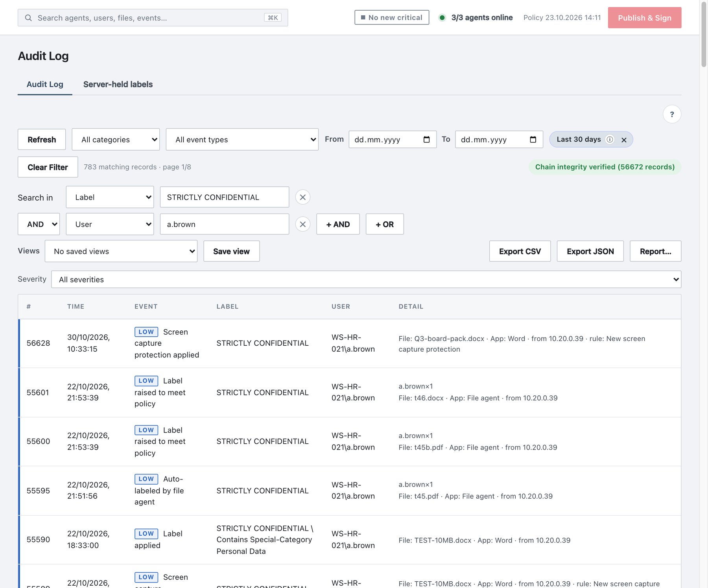Export results as CSV
This screenshot has width=708, height=588.
(x=520, y=251)
